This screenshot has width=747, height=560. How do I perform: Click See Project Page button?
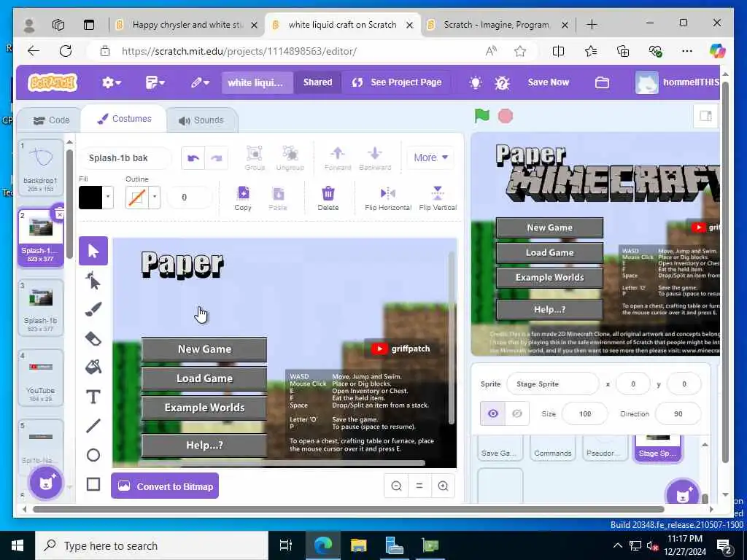pos(398,82)
